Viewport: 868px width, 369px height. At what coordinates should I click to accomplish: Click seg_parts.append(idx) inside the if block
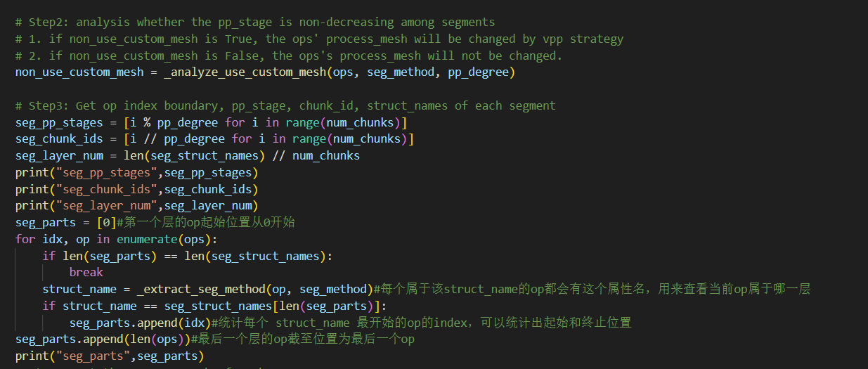tap(140, 323)
